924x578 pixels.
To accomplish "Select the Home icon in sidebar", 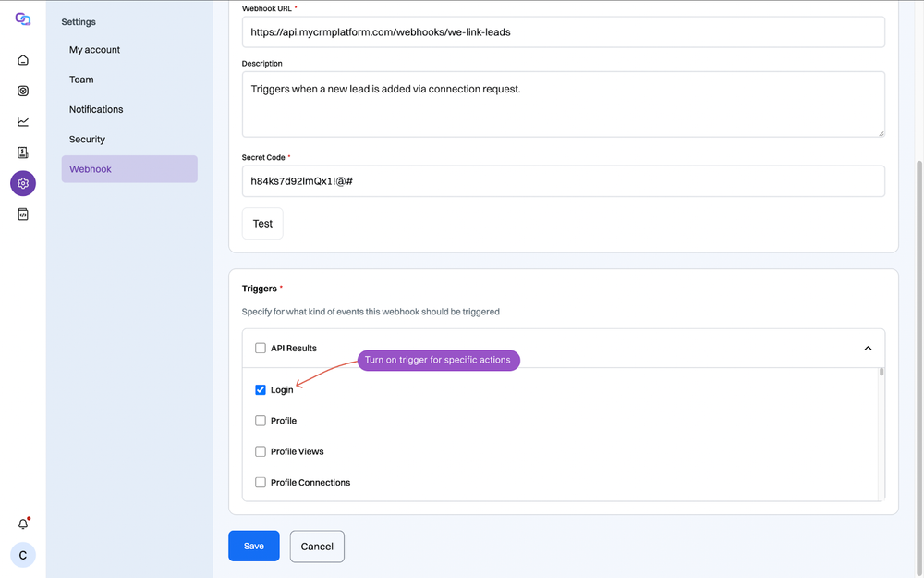I will pyautogui.click(x=22, y=59).
